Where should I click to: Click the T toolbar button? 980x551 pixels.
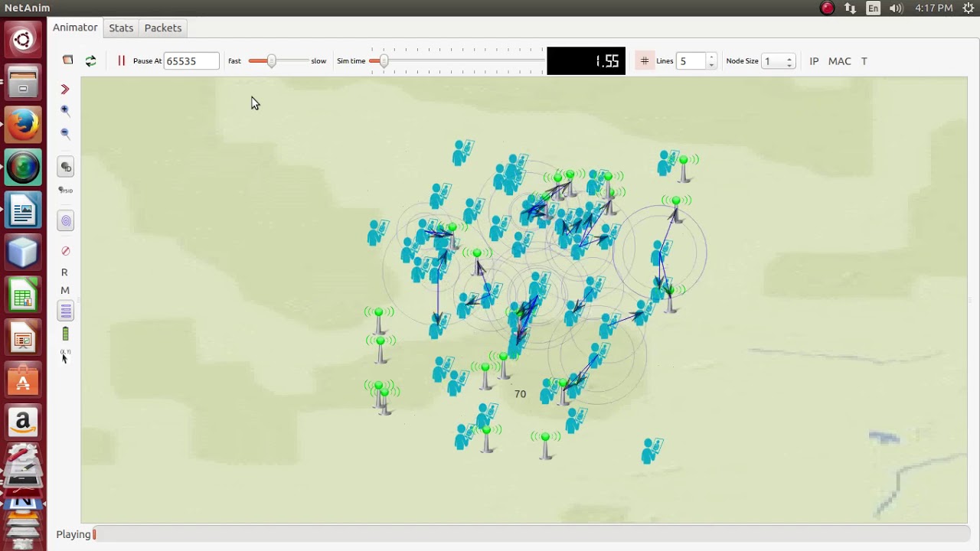pos(864,61)
